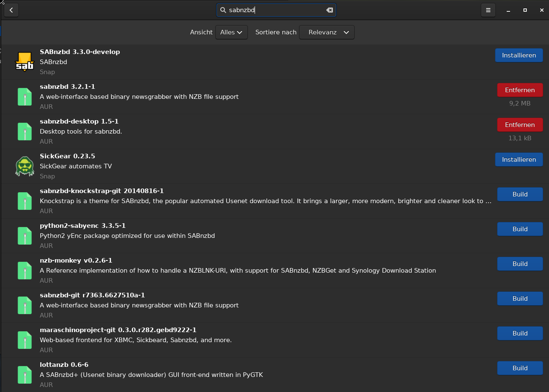Open the hamburger menu

click(x=488, y=10)
